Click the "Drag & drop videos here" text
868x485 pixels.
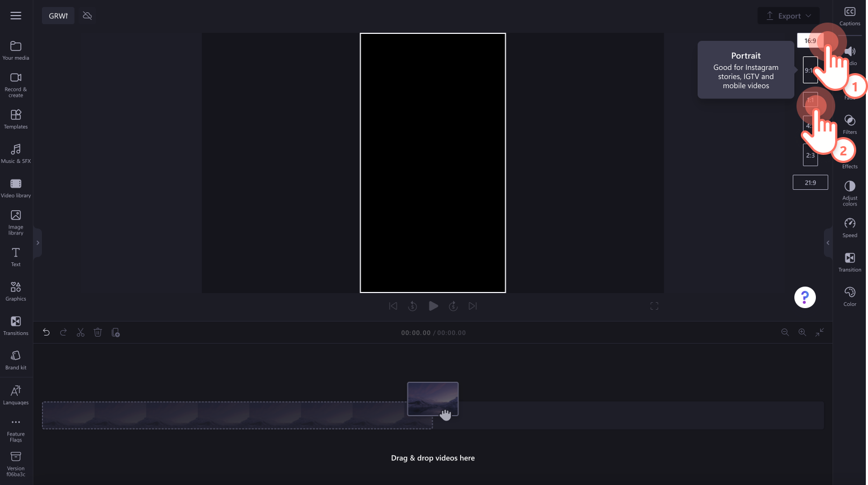pos(433,458)
